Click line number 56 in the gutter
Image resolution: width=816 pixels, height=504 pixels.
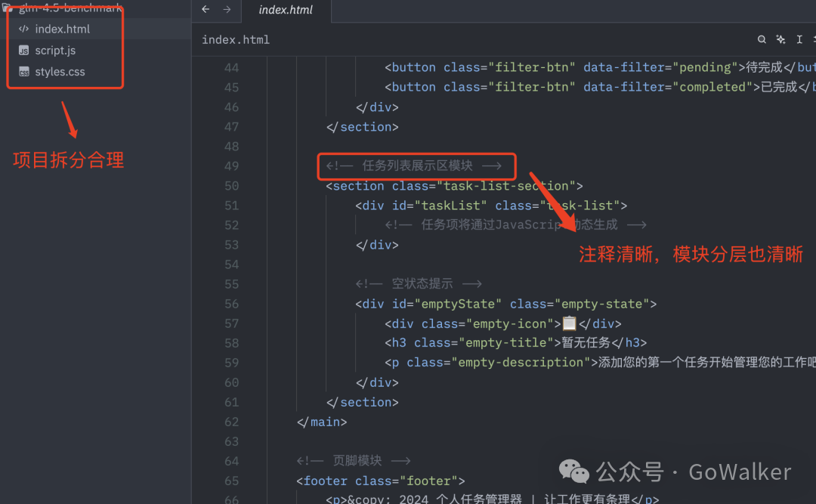pyautogui.click(x=232, y=304)
